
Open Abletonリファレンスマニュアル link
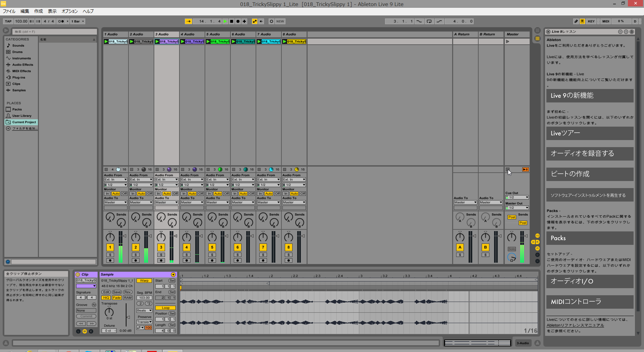(575, 325)
